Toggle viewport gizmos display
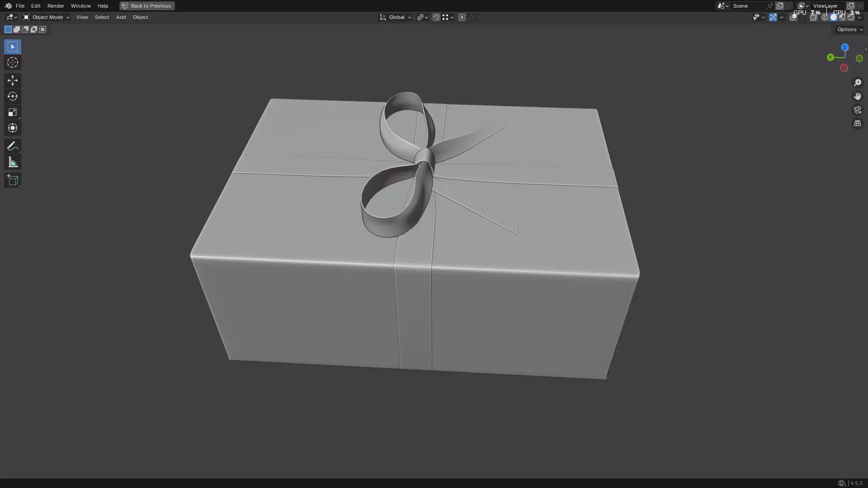Viewport: 868px width, 488px height. [773, 17]
